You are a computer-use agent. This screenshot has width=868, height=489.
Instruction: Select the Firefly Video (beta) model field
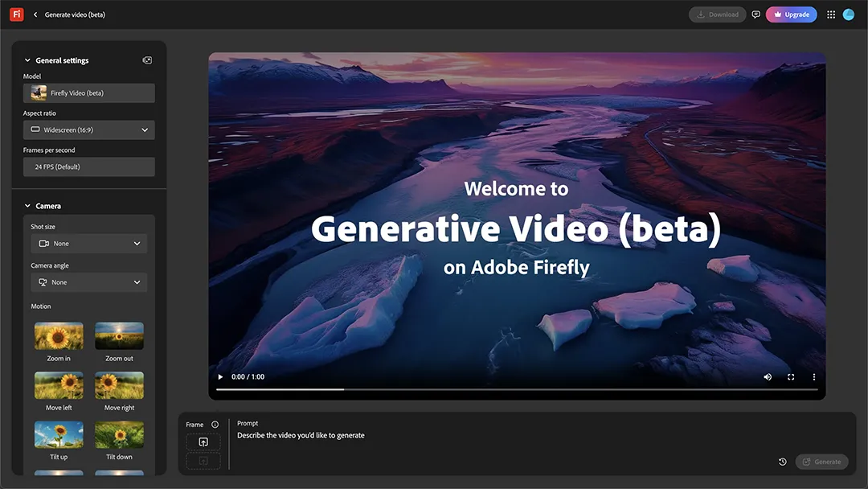[x=89, y=93]
